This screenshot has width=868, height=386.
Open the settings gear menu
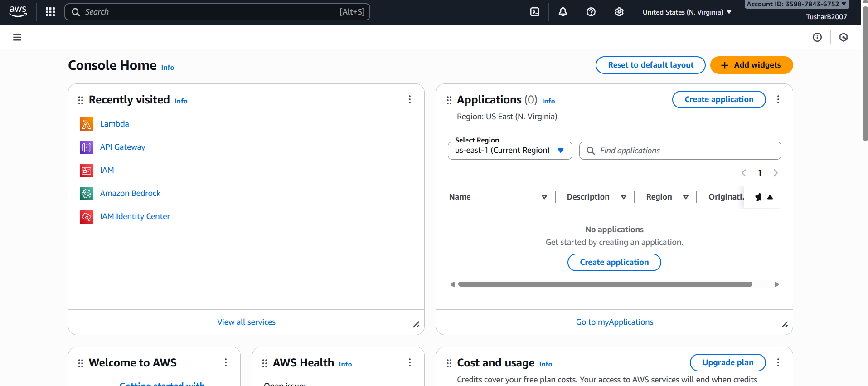pyautogui.click(x=619, y=12)
